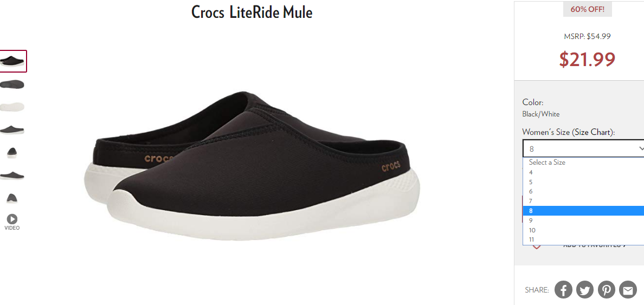The height and width of the screenshot is (305, 644).
Task: Click the heart favorites icon
Action: pyautogui.click(x=536, y=246)
